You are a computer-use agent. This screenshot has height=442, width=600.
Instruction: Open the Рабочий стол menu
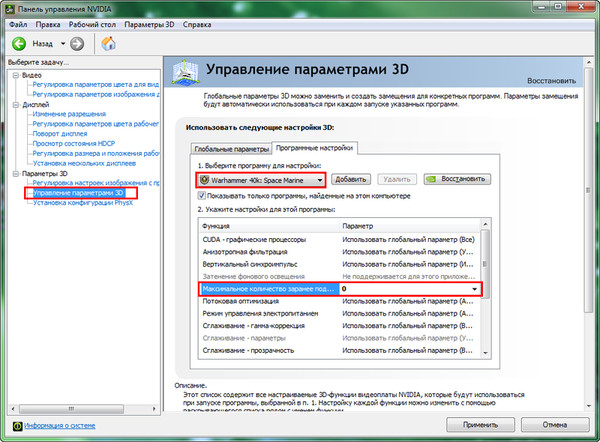coord(92,24)
